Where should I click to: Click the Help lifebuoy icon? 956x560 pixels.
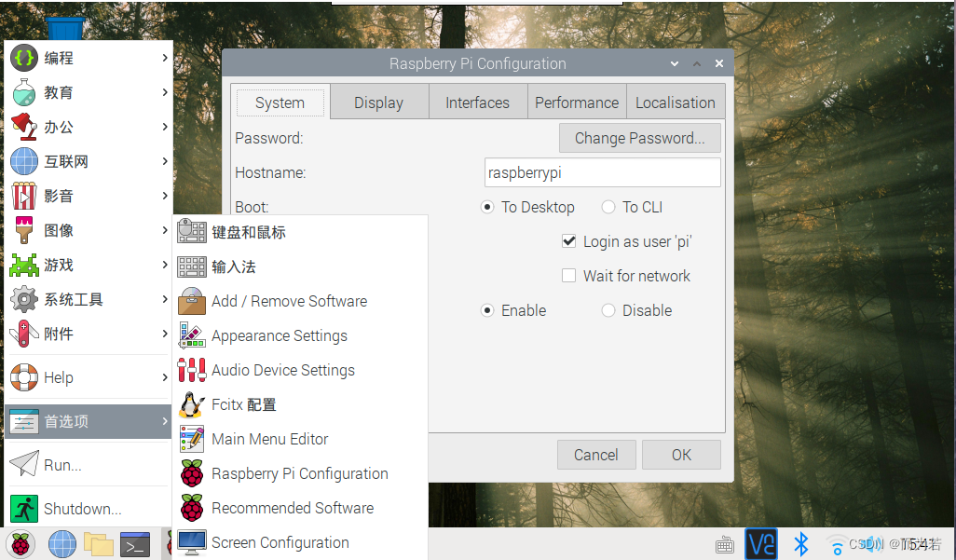[24, 377]
